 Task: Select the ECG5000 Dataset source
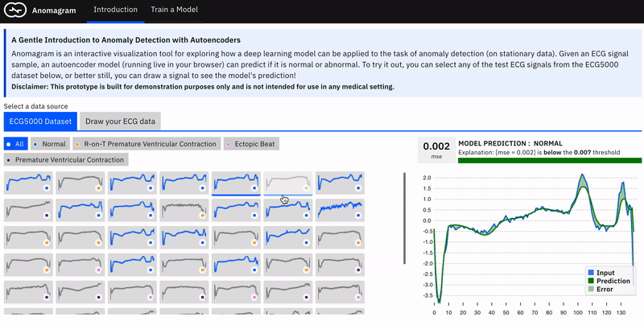click(40, 121)
